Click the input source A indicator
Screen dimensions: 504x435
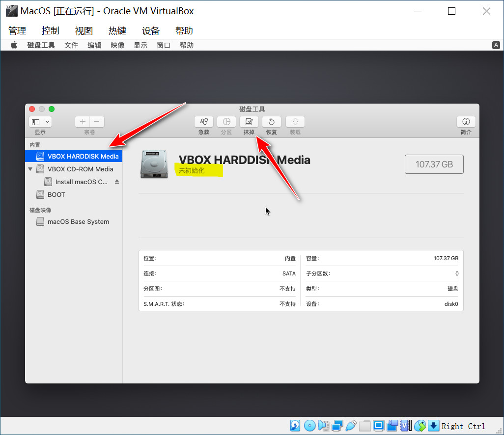(496, 45)
